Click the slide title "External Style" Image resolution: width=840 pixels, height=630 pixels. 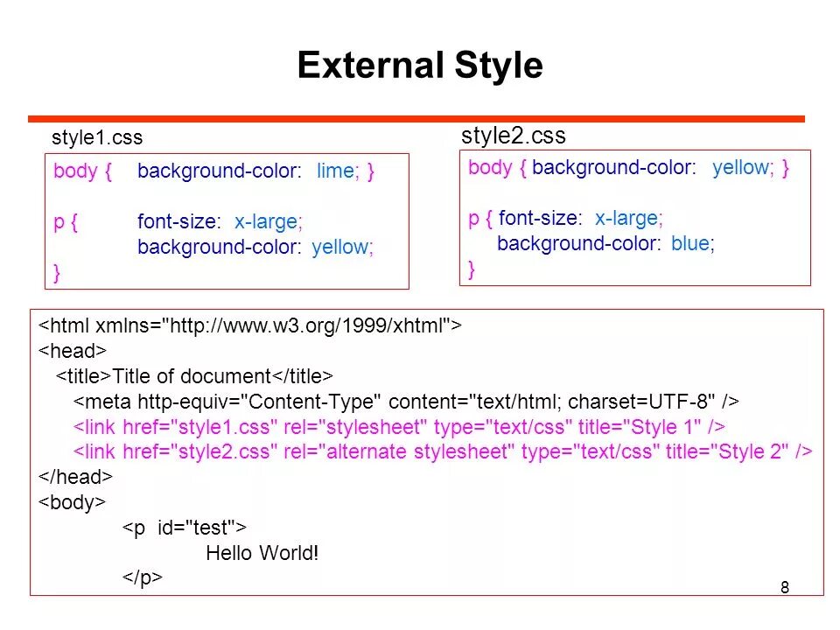[420, 66]
